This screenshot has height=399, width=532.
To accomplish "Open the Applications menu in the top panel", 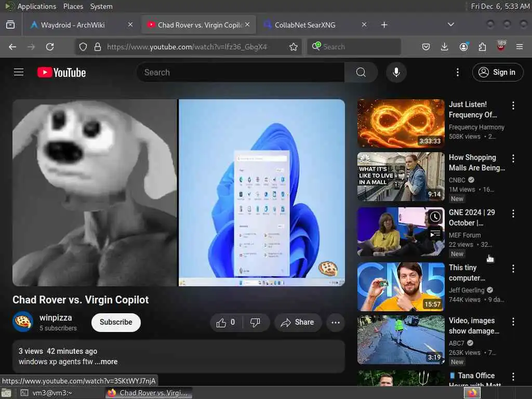I will pyautogui.click(x=37, y=6).
